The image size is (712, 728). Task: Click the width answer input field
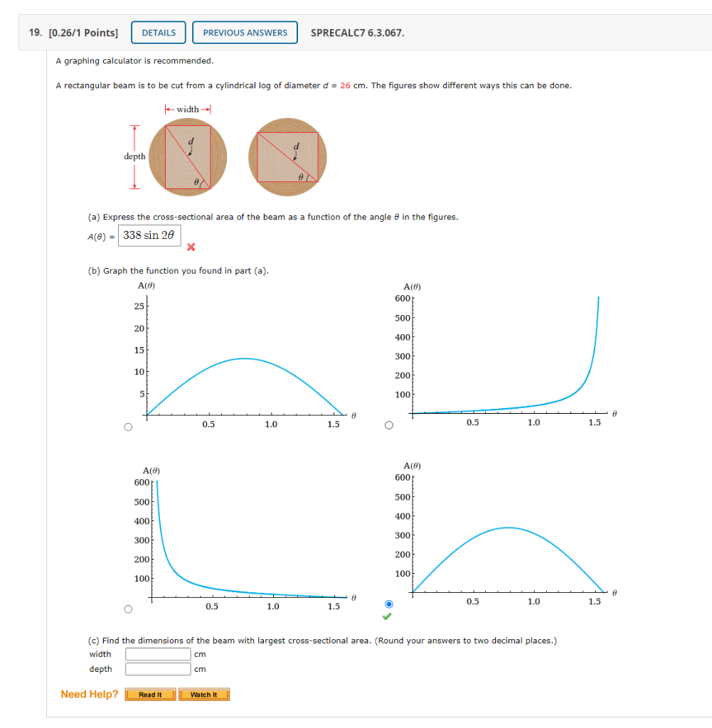[x=158, y=654]
